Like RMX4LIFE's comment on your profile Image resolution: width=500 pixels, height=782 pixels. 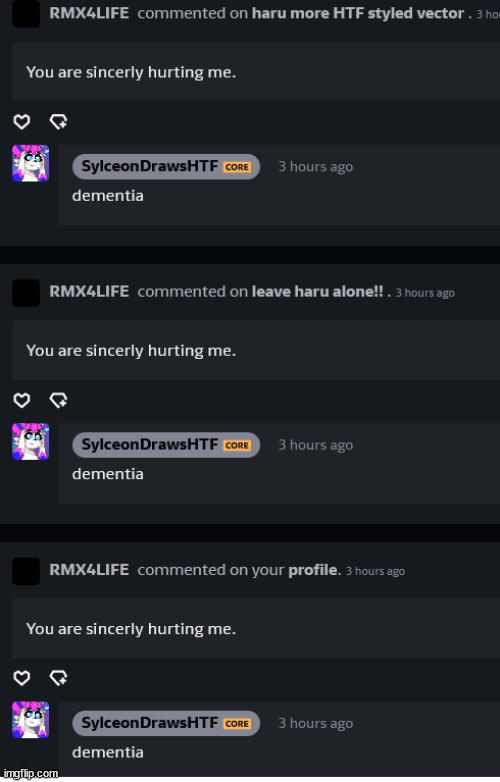[21, 678]
